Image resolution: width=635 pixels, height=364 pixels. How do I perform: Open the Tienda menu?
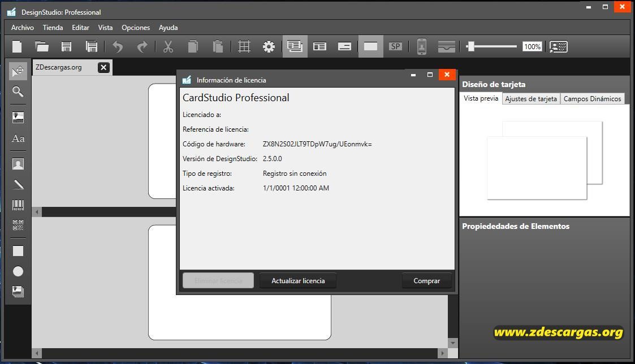(x=53, y=28)
